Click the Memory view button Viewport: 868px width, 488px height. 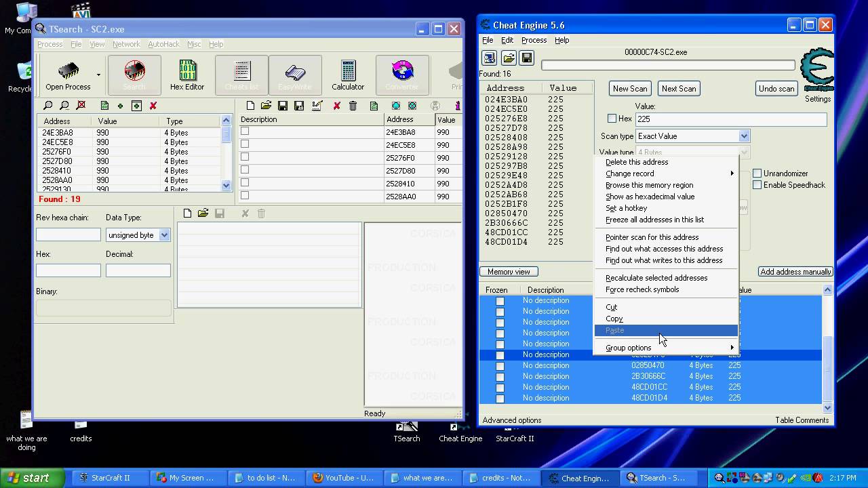509,272
